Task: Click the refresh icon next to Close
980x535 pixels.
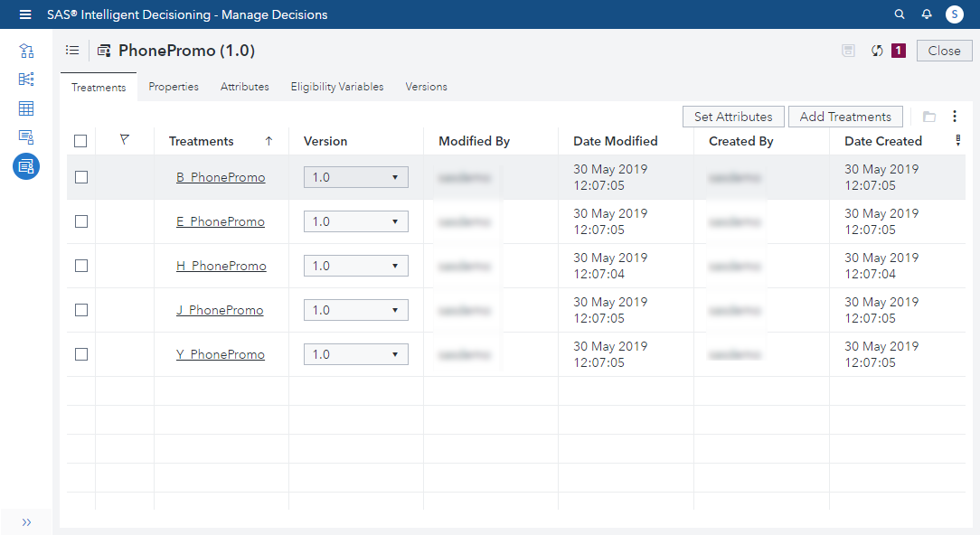Action: pyautogui.click(x=876, y=51)
